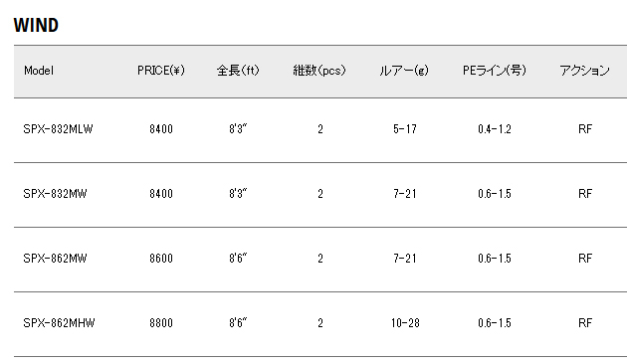Click the 5-17 lure weight cell
This screenshot has width=627, height=364.
pyautogui.click(x=405, y=129)
